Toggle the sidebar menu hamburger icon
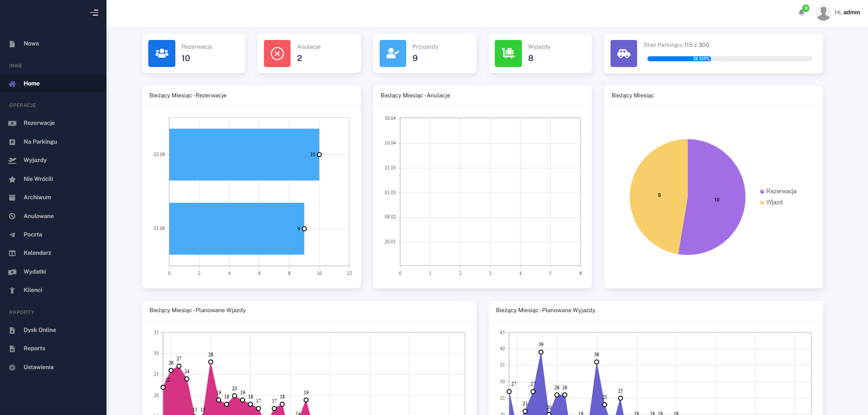 (94, 13)
